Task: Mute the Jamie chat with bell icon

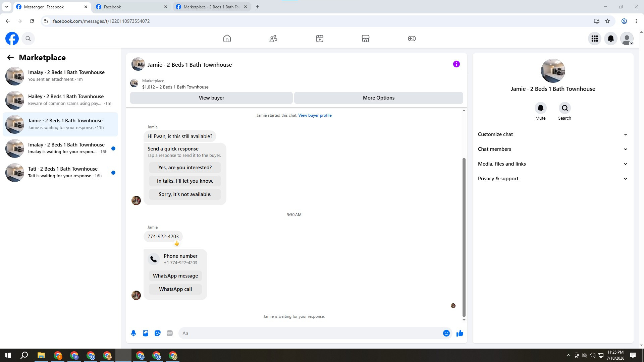Action: tap(540, 108)
